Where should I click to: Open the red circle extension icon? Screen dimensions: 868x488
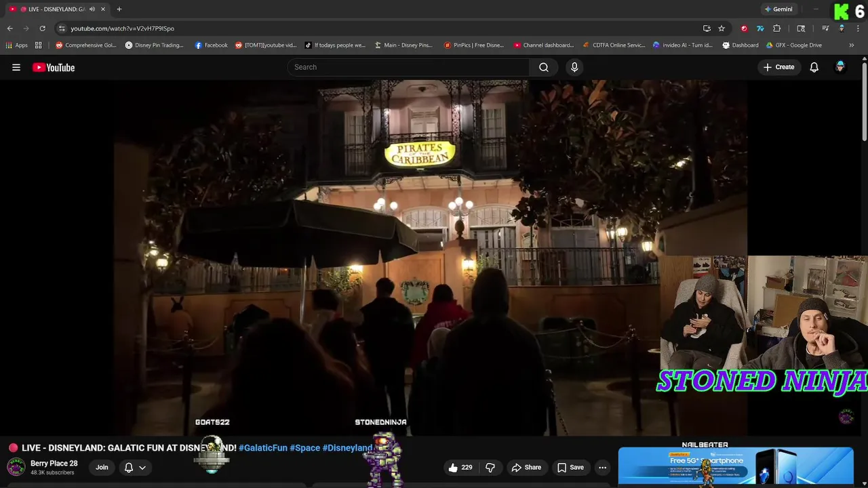pos(744,28)
